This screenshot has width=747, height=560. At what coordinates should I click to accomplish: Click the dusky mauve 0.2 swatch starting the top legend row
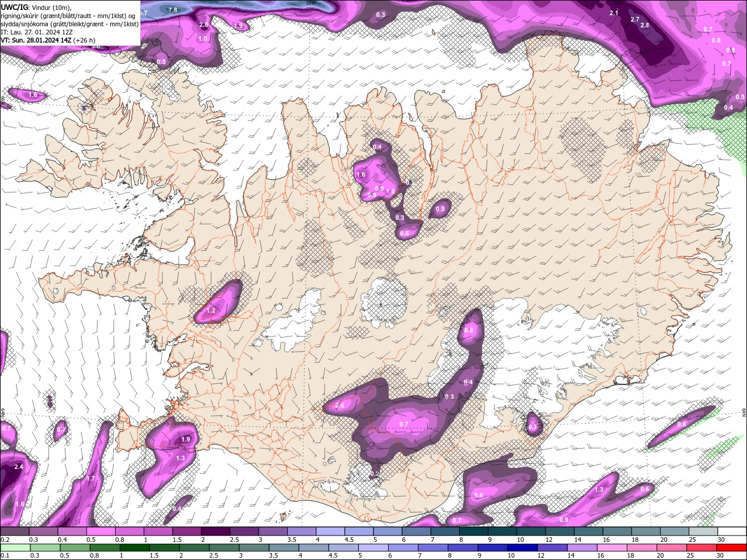[x=15, y=531]
